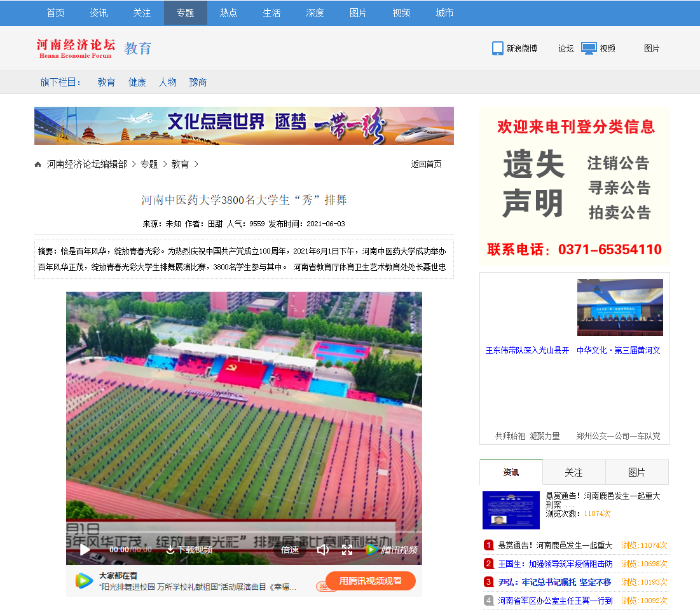Image resolution: width=700 pixels, height=612 pixels.
Task: Mute the video using the speaker icon
Action: (x=323, y=550)
